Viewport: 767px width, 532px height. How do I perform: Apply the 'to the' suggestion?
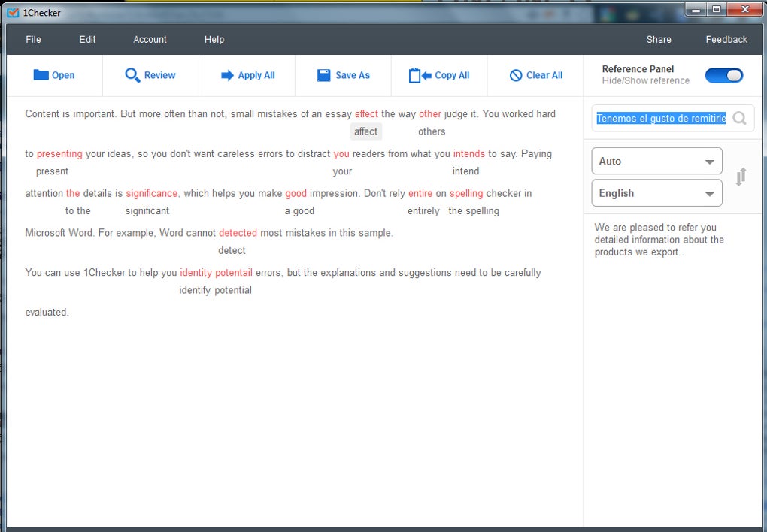(77, 210)
